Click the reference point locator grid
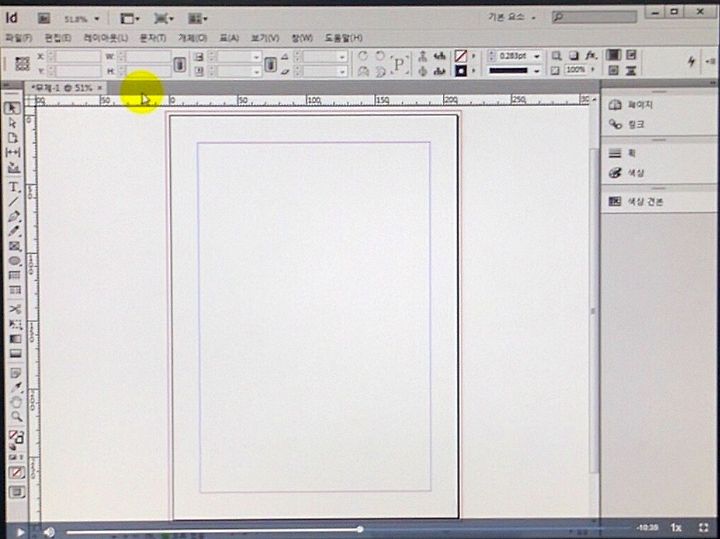 (x=22, y=63)
